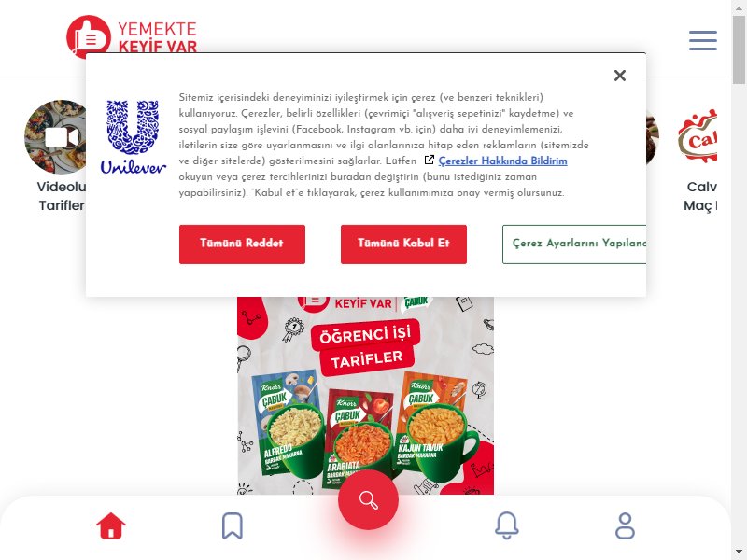The image size is (747, 560).
Task: Go to the home icon tab
Action: [x=111, y=525]
